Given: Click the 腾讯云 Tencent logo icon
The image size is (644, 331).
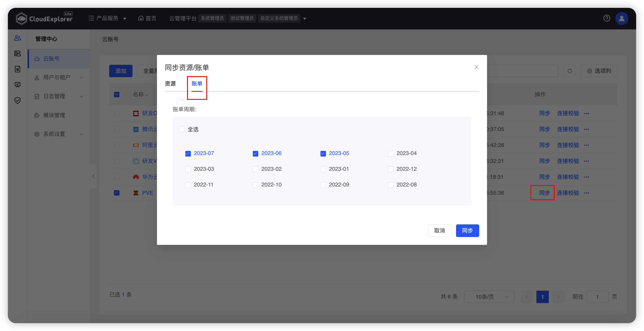Looking at the screenshot, I should click(x=136, y=129).
